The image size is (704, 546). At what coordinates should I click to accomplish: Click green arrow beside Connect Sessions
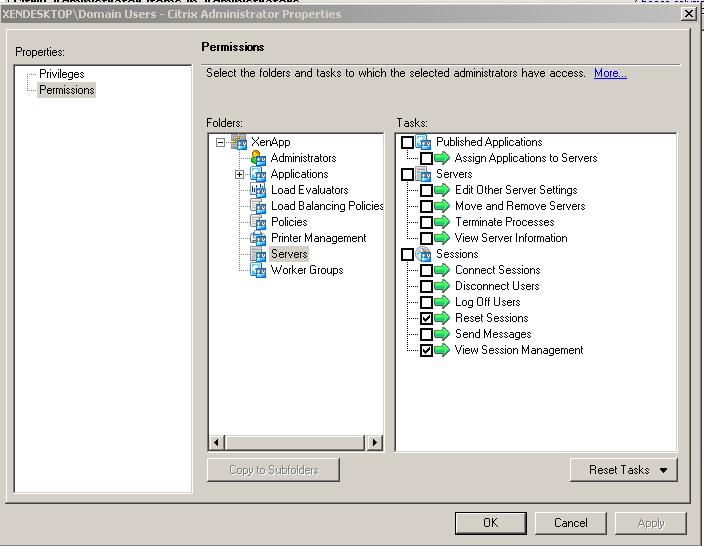tap(442, 270)
